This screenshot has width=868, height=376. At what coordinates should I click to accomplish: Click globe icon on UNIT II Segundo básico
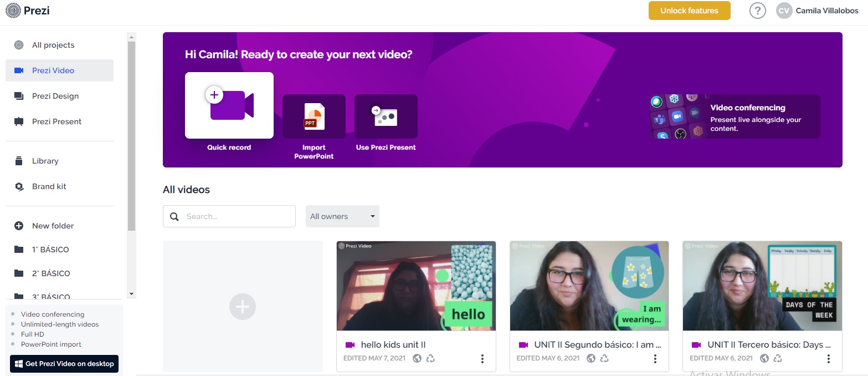pos(591,358)
